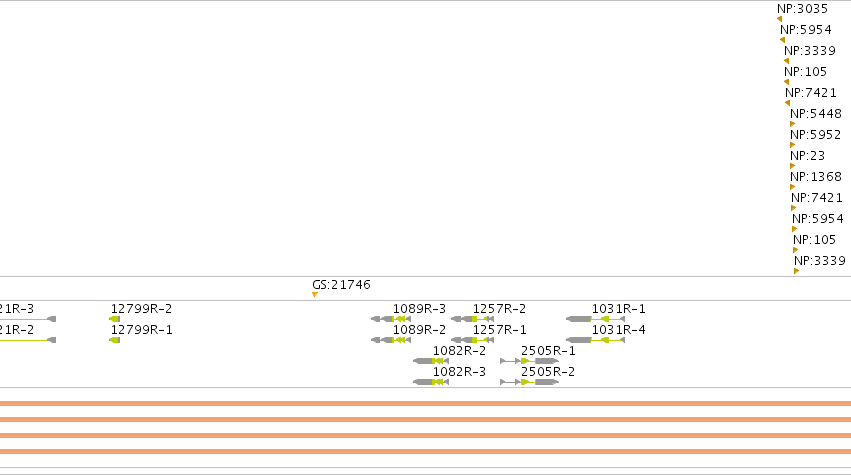Click the 1031R-1 transcript label

pos(618,309)
